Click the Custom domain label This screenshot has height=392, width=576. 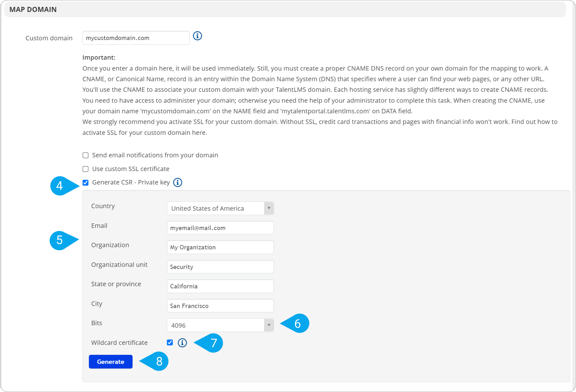(49, 38)
